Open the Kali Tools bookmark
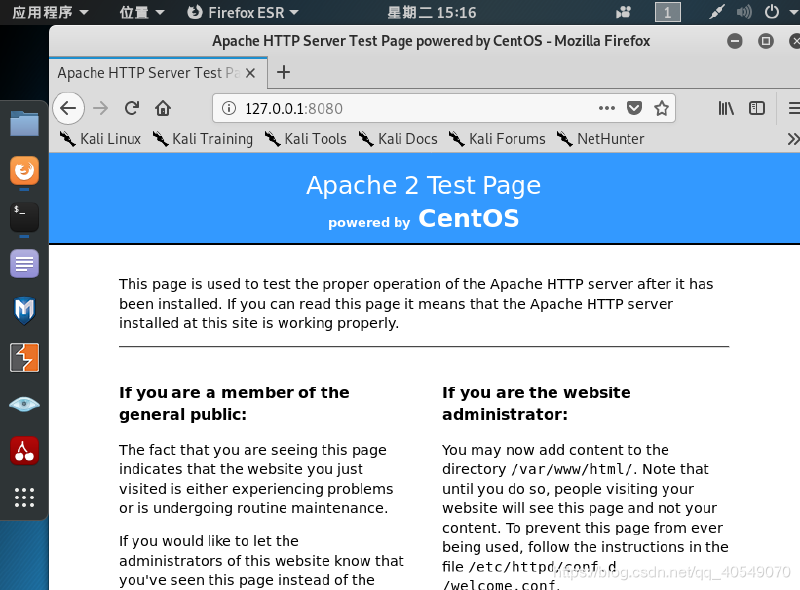 point(305,139)
